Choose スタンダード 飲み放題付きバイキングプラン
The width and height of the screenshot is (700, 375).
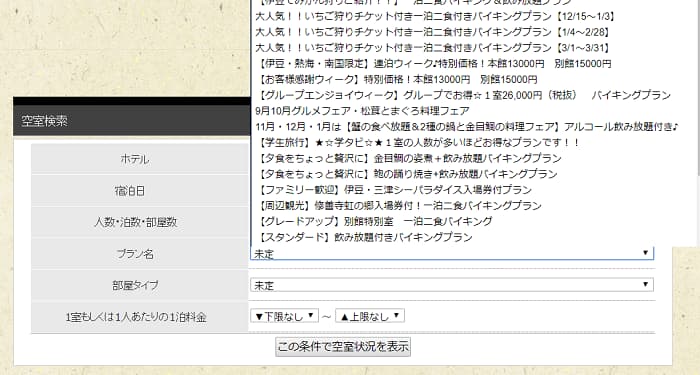(x=474, y=237)
